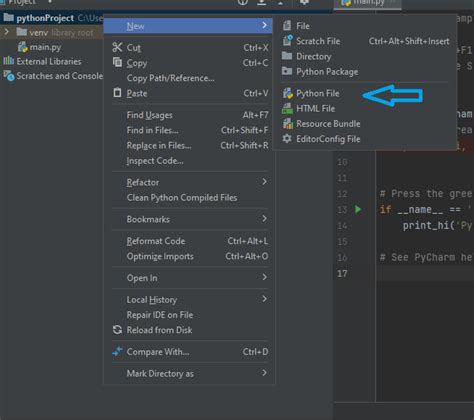Viewport: 474px width, 420px height.
Task: Expand the Bookmarks submenu arrow
Action: (265, 219)
